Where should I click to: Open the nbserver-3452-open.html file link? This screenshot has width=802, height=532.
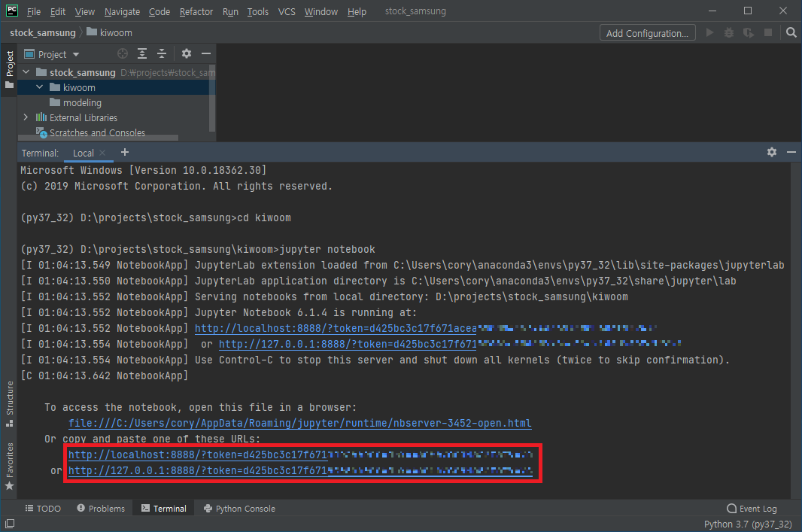[299, 423]
